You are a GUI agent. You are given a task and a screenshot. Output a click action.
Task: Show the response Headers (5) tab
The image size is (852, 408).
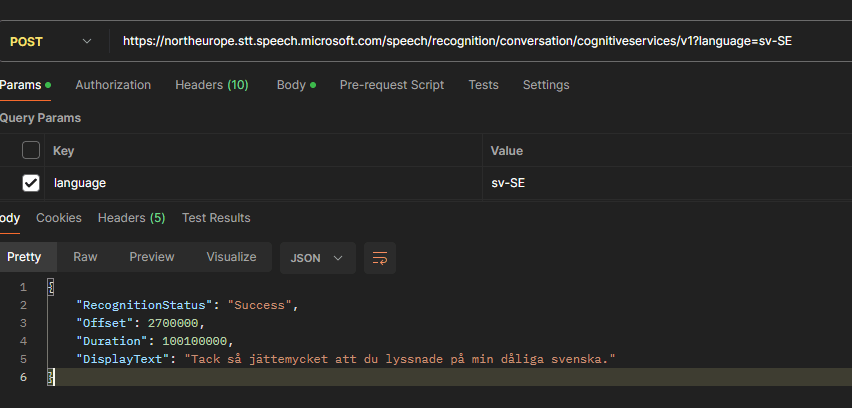[x=131, y=218]
